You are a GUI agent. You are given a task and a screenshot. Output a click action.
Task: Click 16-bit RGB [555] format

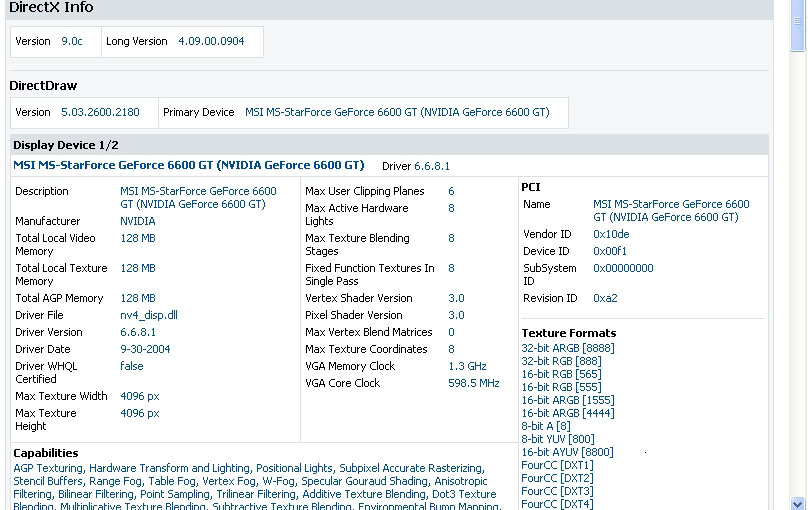[x=562, y=387]
